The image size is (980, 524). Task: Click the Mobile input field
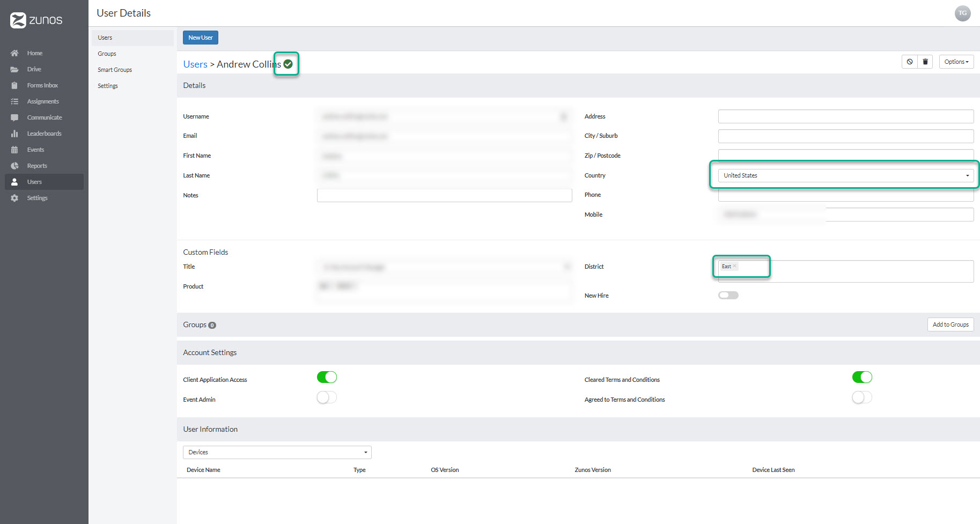846,215
